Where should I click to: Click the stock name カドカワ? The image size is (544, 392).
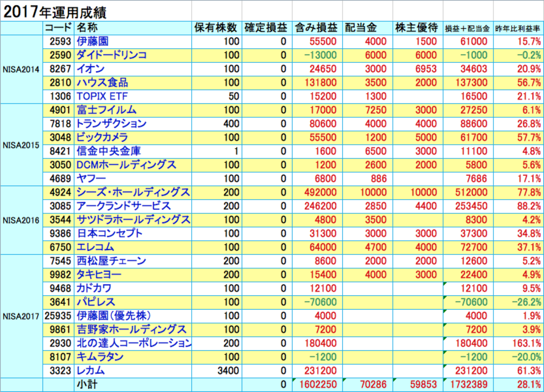[93, 288]
